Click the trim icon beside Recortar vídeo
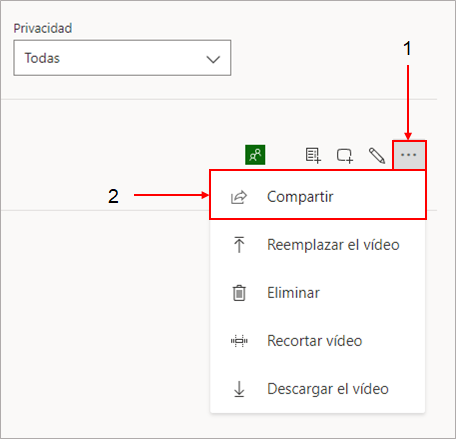This screenshot has height=439, width=456. point(239,341)
